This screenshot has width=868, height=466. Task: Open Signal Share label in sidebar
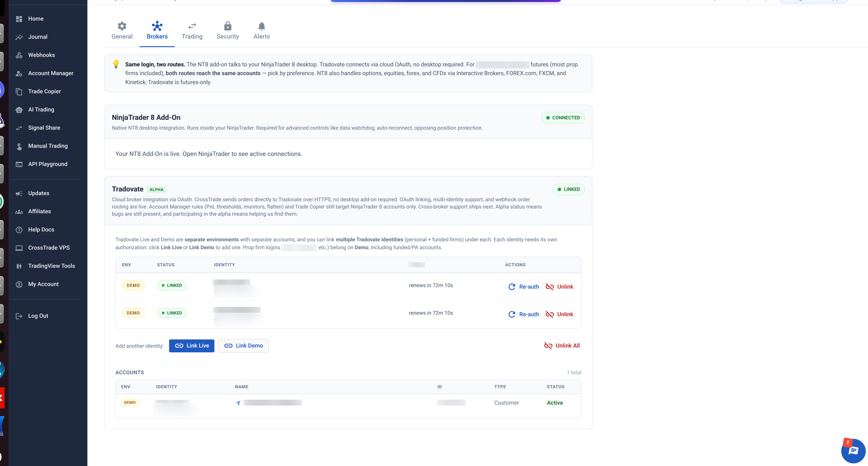tap(44, 128)
